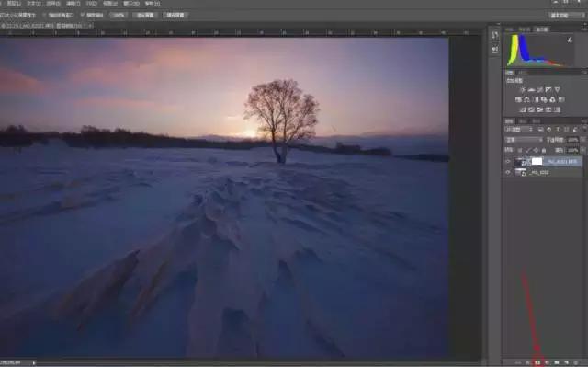
Task: Click the 100% zoom button
Action: (119, 16)
